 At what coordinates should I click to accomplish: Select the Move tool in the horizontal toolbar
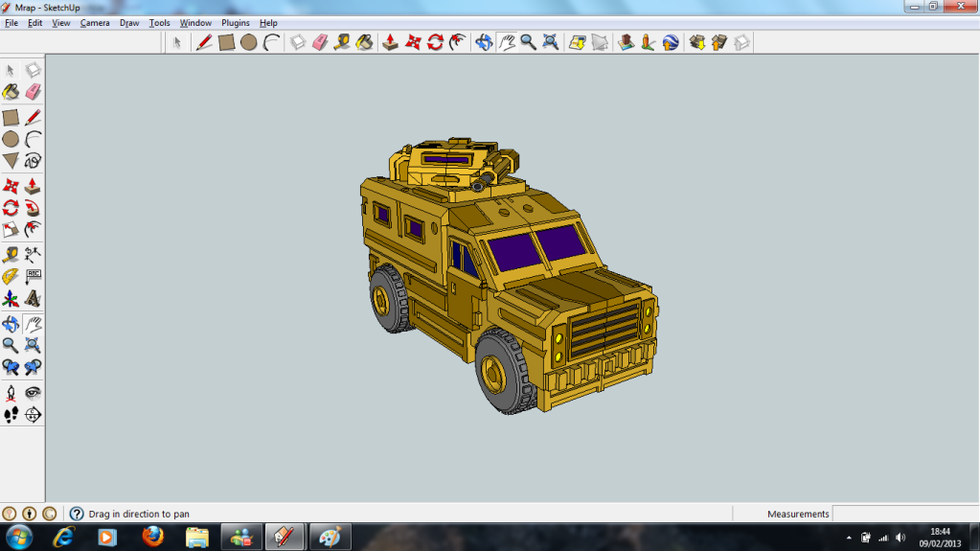413,42
